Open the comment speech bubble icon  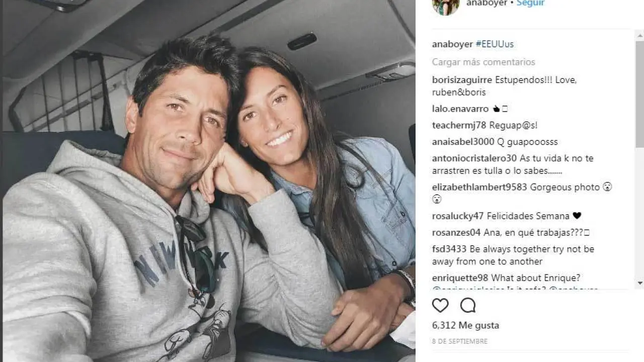pos(468,305)
